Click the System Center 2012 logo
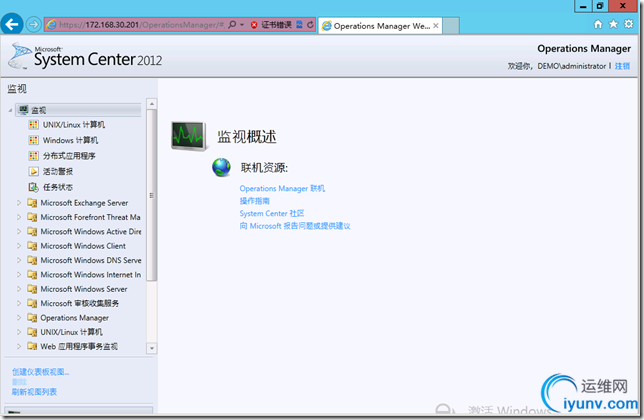This screenshot has height=420, width=644. point(85,57)
